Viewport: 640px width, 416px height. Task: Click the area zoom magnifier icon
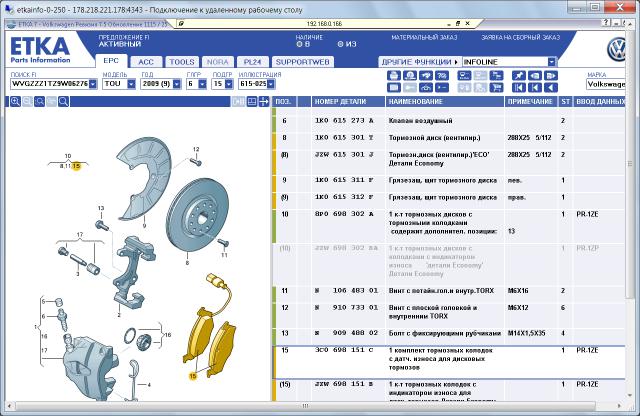pos(39,101)
